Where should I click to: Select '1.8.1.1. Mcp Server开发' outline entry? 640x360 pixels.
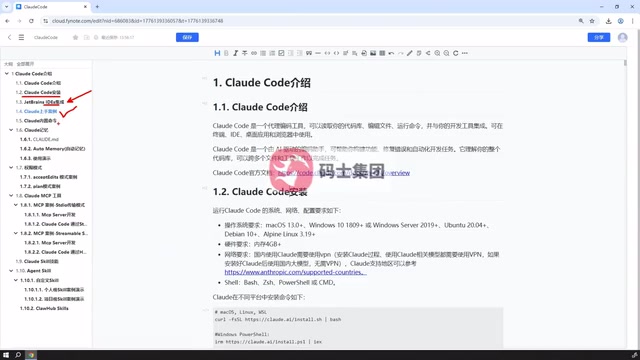50,214
